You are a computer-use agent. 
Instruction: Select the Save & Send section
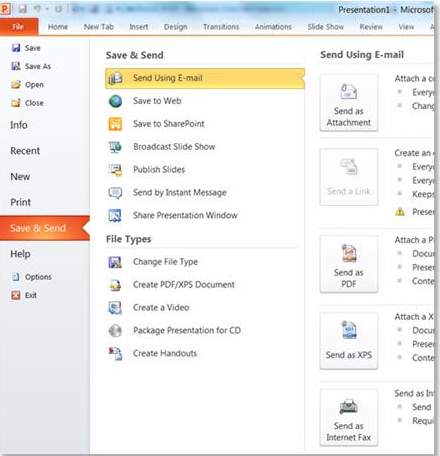[x=45, y=228]
